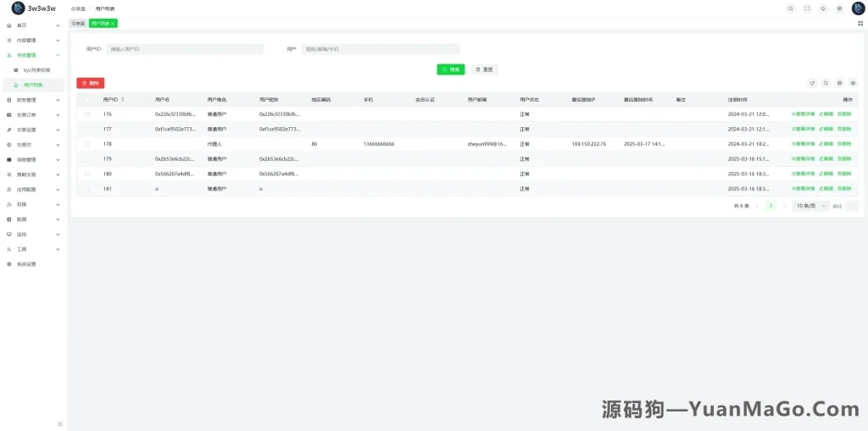Open 系统设置 in the sidebar

[x=33, y=264]
